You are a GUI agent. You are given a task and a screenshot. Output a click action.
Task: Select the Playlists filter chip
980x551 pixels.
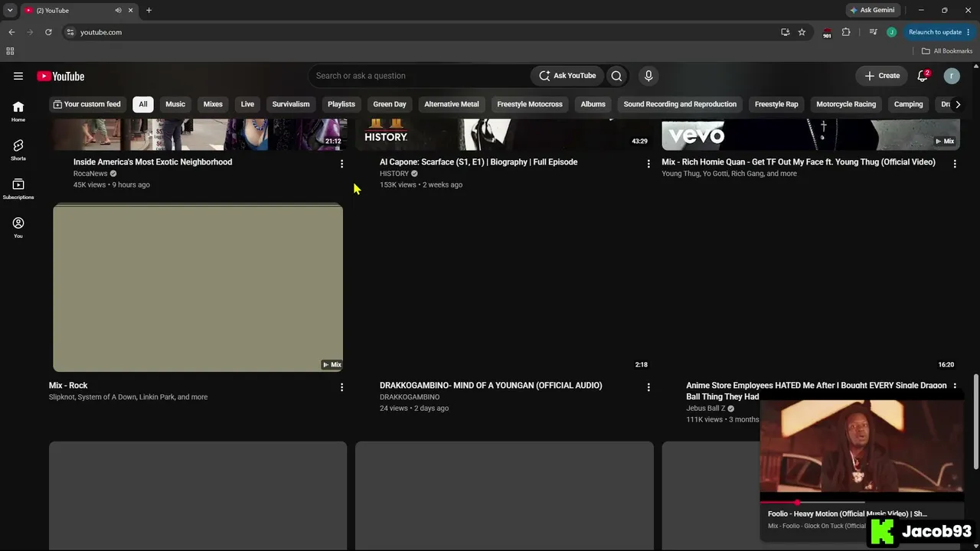341,104
